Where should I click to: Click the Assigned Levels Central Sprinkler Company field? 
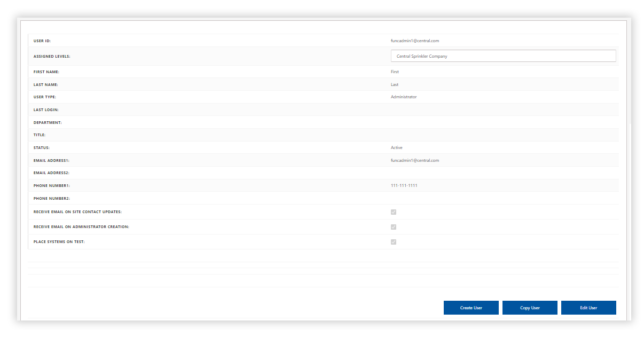(503, 56)
